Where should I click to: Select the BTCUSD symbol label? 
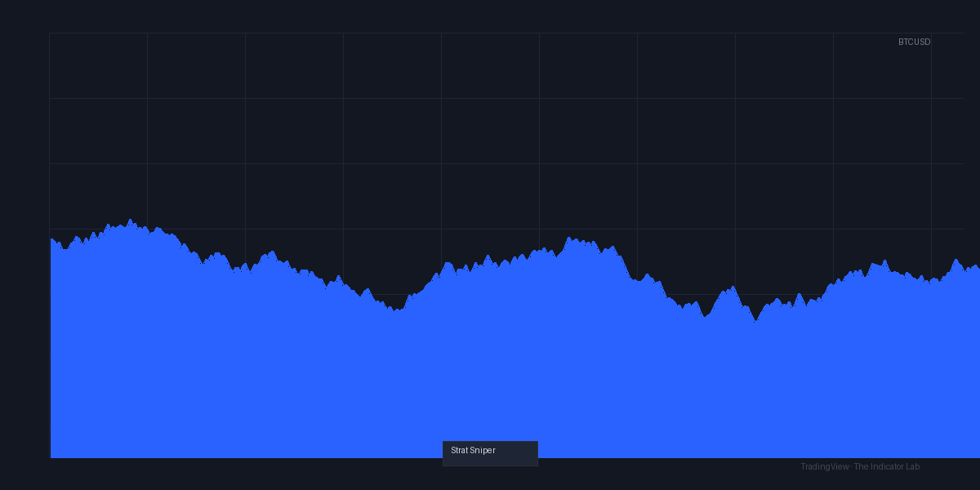(x=914, y=42)
